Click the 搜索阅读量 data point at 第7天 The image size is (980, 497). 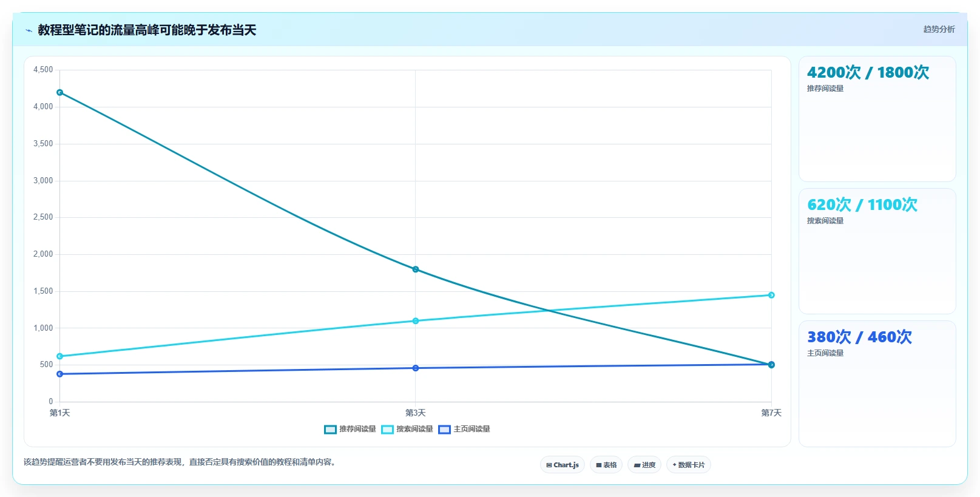[x=771, y=295]
